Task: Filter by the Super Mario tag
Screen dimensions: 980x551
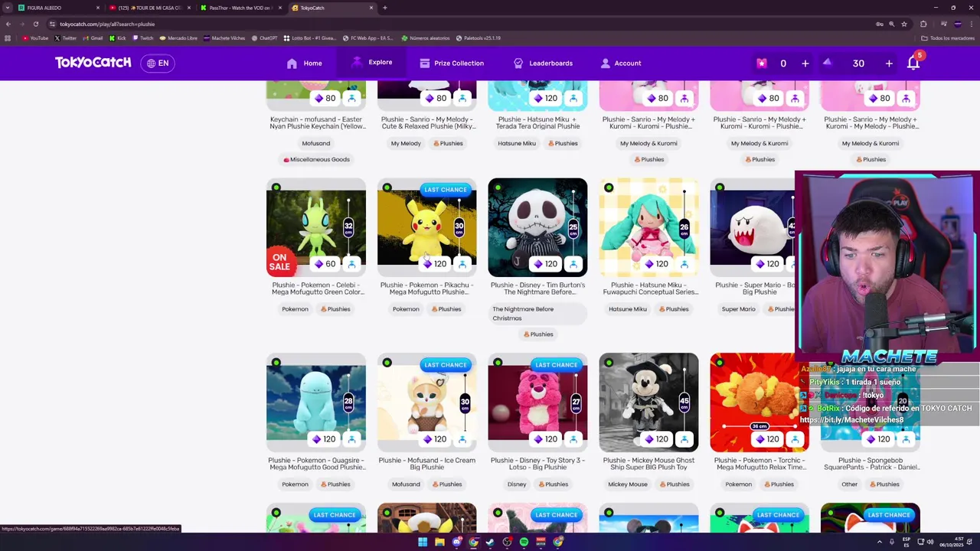Action: click(x=738, y=309)
